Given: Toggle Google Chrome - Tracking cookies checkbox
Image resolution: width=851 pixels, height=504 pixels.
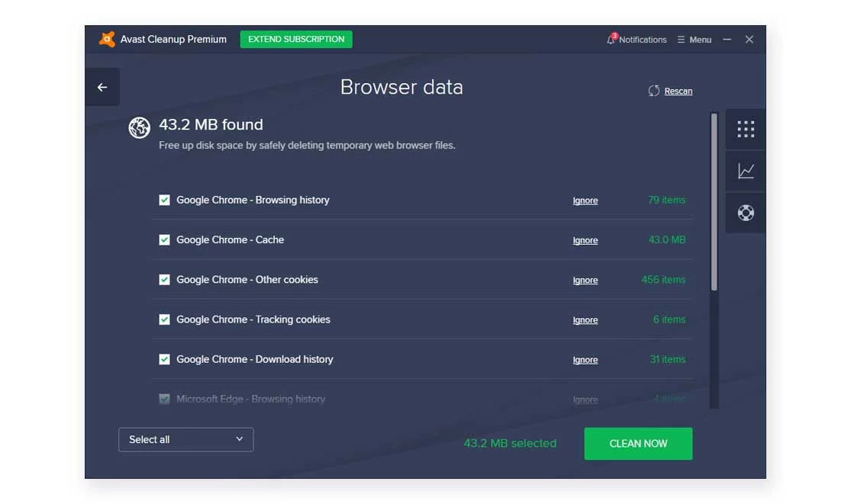Looking at the screenshot, I should click(164, 319).
